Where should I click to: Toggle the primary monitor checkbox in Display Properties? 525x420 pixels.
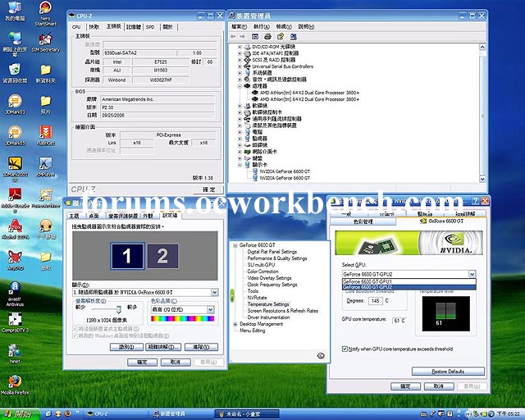point(75,329)
